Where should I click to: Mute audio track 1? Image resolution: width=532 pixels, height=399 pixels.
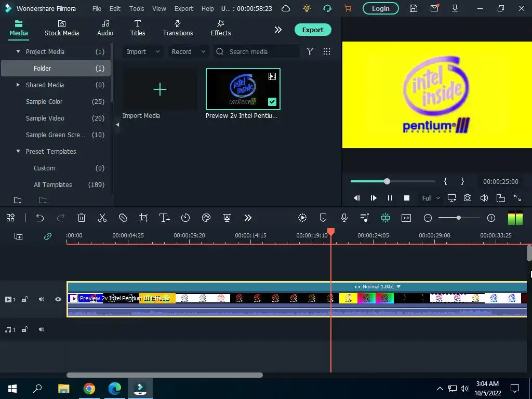tap(42, 329)
